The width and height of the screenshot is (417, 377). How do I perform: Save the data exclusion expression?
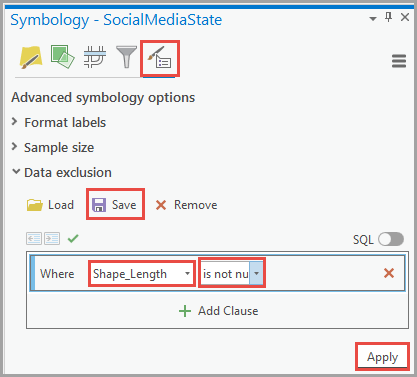coord(114,205)
